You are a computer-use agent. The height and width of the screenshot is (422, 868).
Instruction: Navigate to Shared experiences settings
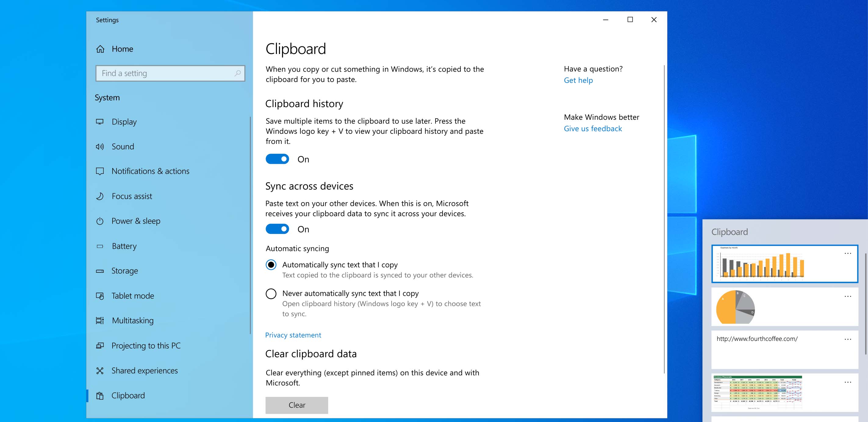coord(145,370)
